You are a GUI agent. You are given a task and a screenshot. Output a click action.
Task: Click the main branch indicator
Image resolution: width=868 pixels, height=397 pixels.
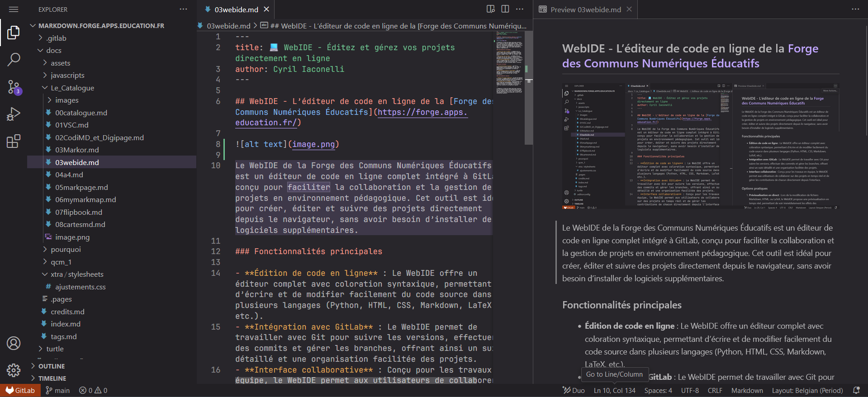pos(57,390)
